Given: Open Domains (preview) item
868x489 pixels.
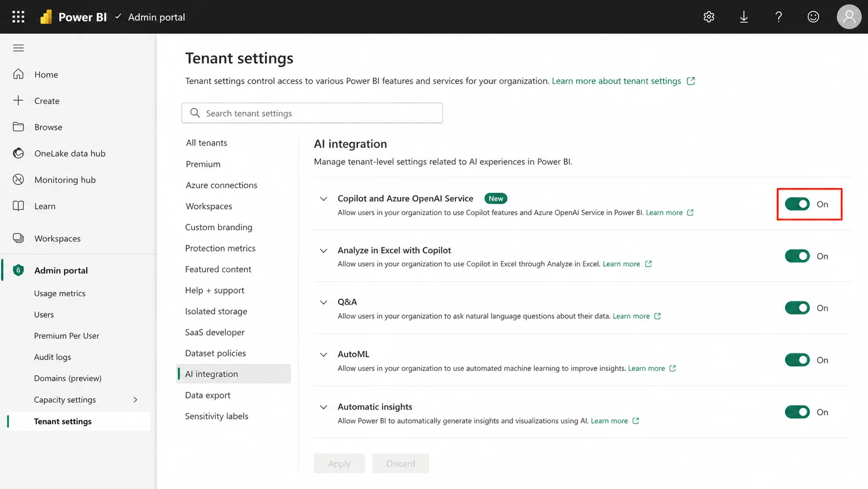Looking at the screenshot, I should [x=67, y=378].
